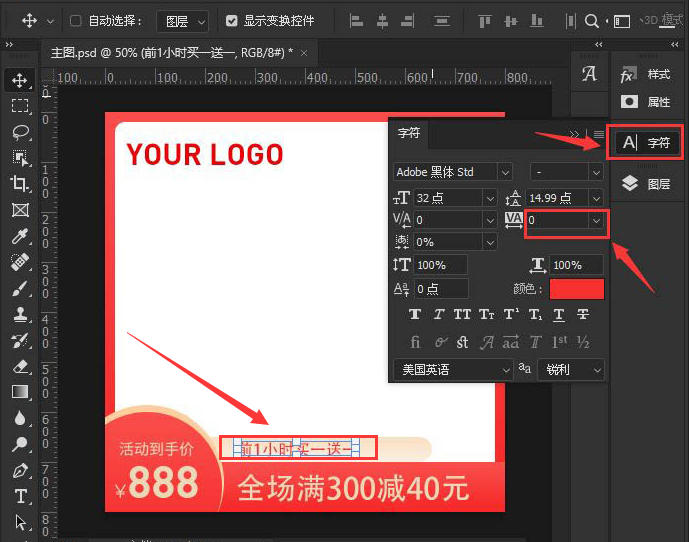Select the Path Selection tool

coord(19,522)
